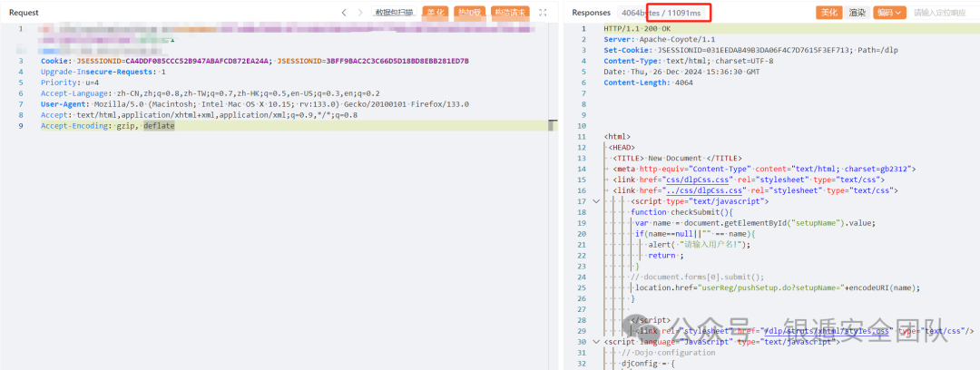Image resolution: width=980 pixels, height=370 pixels.
Task: Click the response Content-Type header line
Action: (x=688, y=62)
